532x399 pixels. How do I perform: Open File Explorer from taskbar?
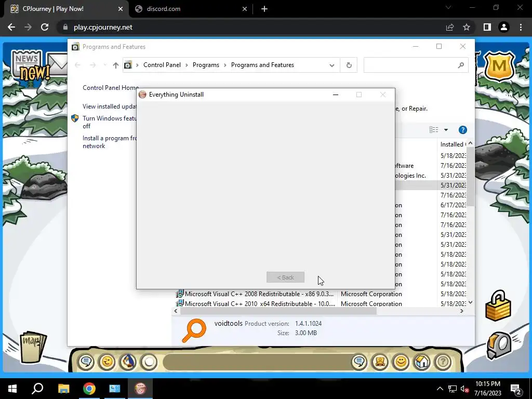pos(63,389)
